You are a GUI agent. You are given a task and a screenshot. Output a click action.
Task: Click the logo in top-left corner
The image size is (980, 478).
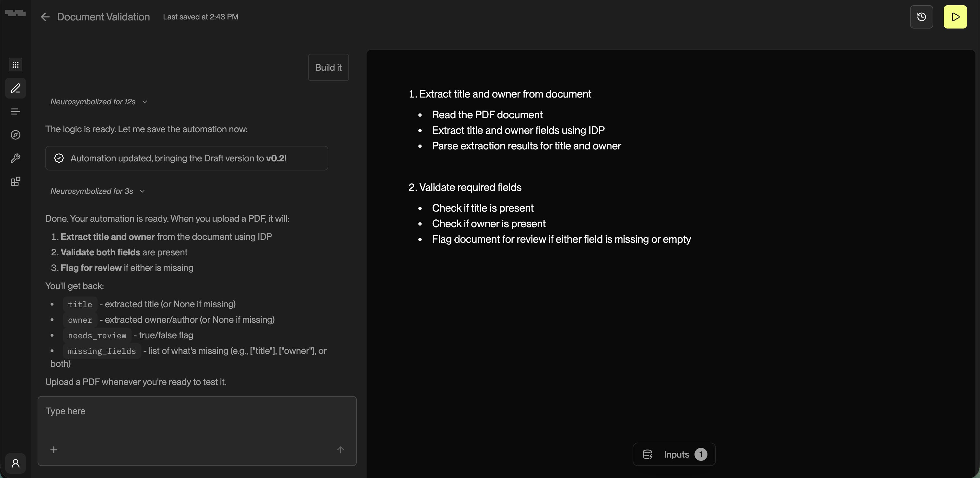[16, 13]
